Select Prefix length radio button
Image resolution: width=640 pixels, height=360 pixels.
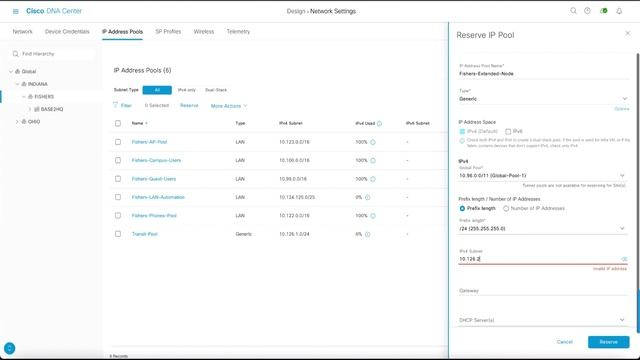pos(462,208)
